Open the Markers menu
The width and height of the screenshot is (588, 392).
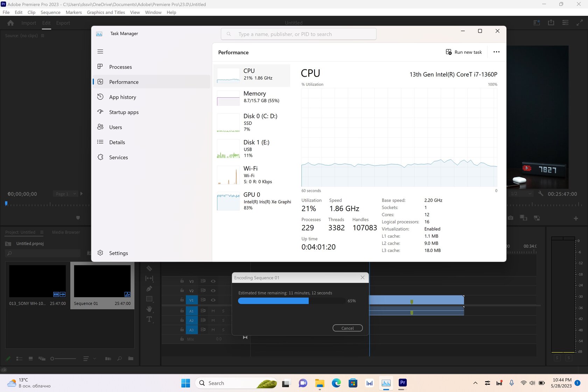(73, 12)
